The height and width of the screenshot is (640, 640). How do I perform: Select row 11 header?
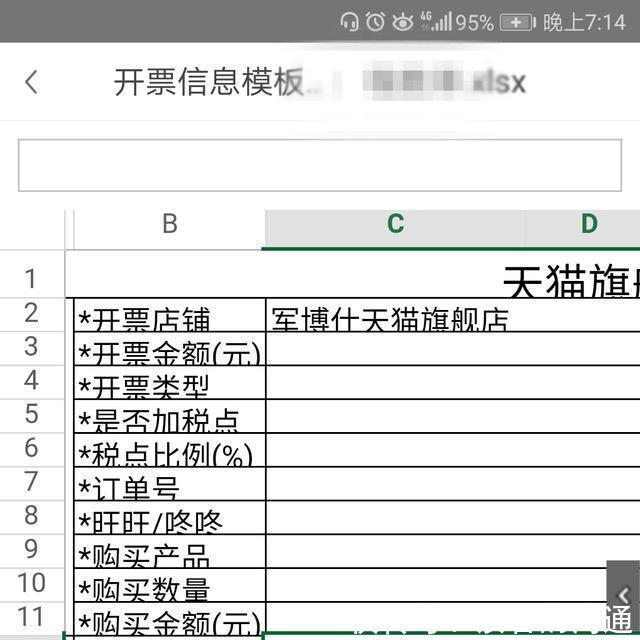click(32, 619)
